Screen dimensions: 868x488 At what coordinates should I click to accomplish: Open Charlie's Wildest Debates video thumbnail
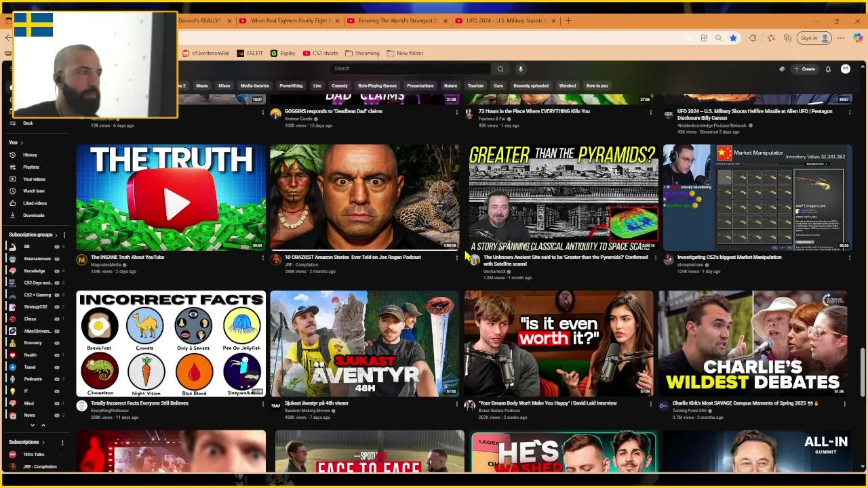[x=753, y=344]
